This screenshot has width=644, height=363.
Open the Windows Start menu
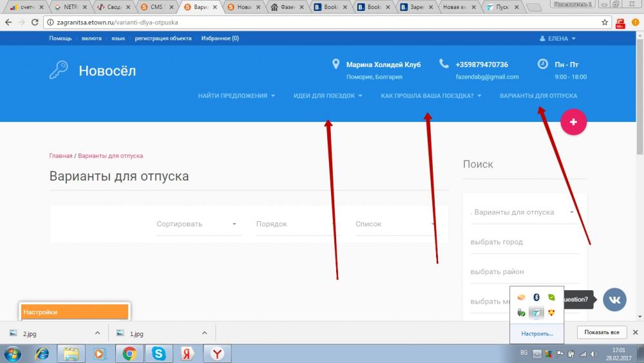[12, 353]
